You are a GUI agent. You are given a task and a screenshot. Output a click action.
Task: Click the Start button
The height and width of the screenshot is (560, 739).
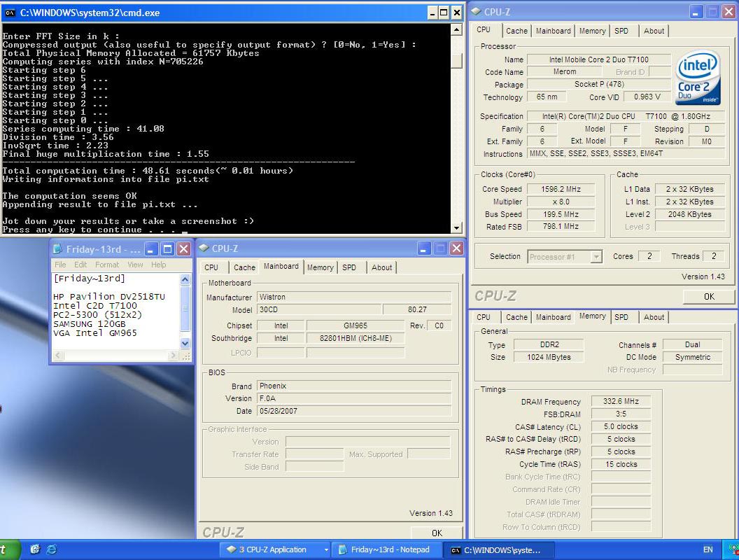click(x=9, y=549)
